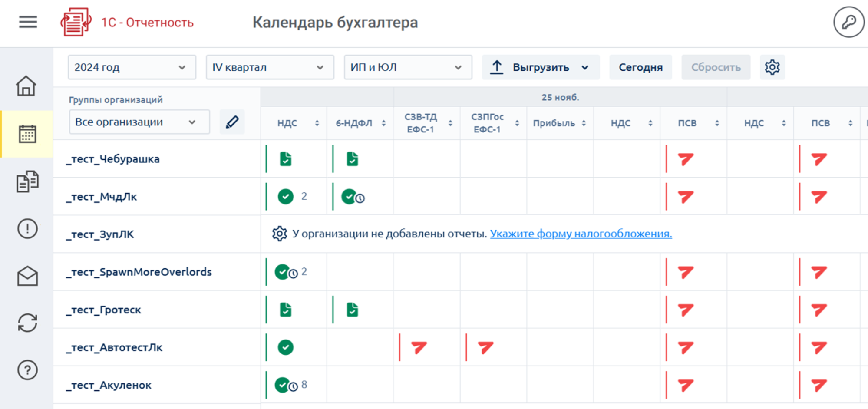Screen dimensions: 868x409
Task: Click НДС check-clock icon for _тест_SpawnMoreOverlords
Action: pos(286,272)
